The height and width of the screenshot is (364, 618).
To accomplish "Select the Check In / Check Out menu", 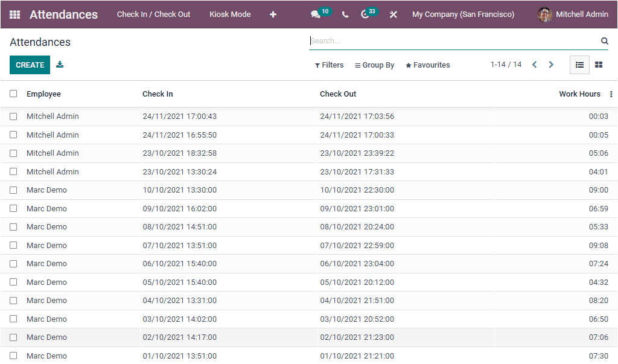I will (x=153, y=14).
